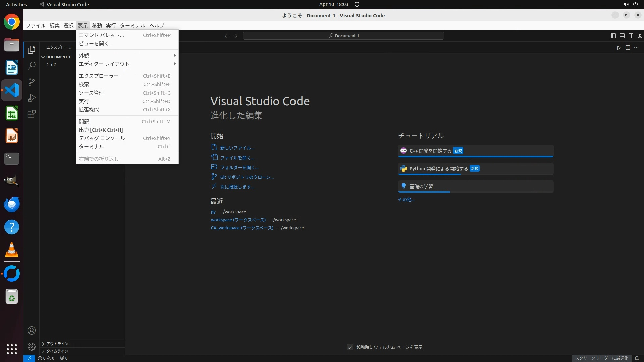Click the Python tutorial progress card
This screenshot has width=644, height=362.
coord(475,169)
